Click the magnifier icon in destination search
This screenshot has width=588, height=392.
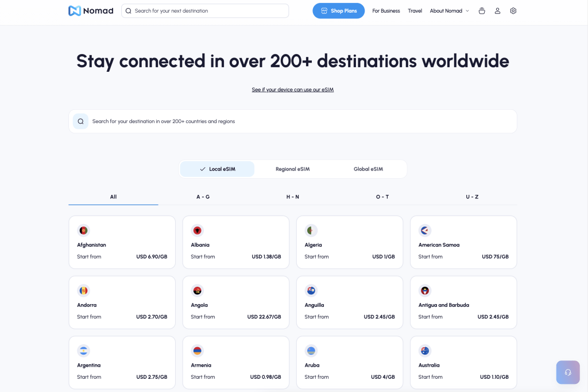tap(81, 121)
